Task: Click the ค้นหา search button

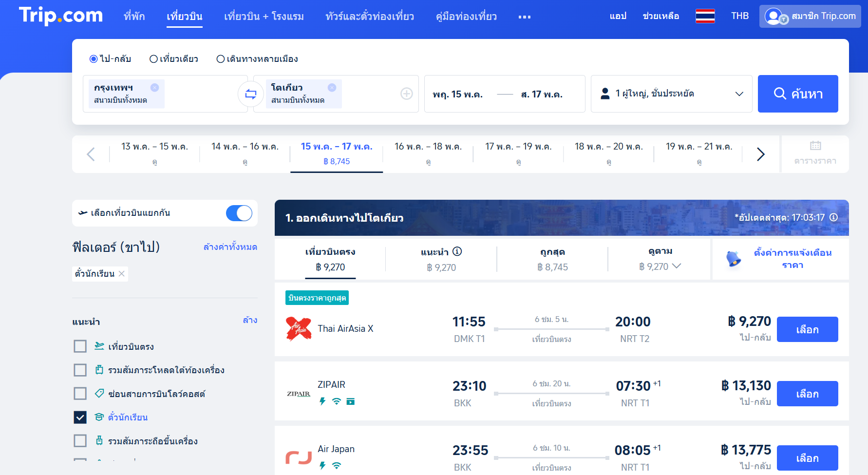Action: pos(798,94)
